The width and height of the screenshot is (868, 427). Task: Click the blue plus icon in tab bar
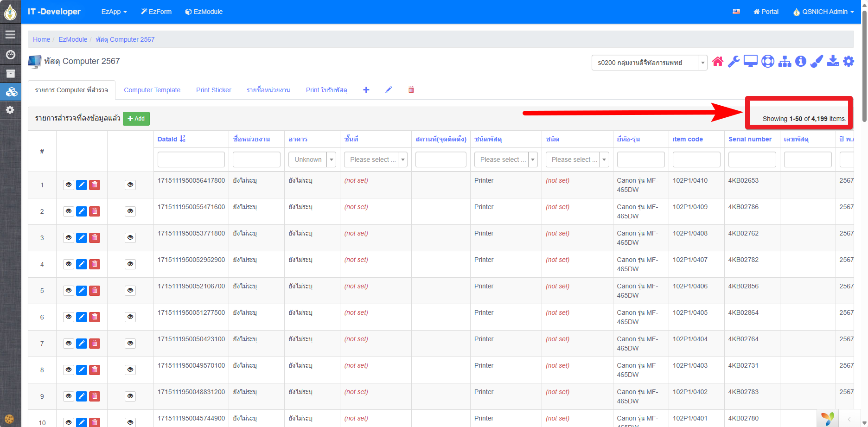(x=366, y=89)
